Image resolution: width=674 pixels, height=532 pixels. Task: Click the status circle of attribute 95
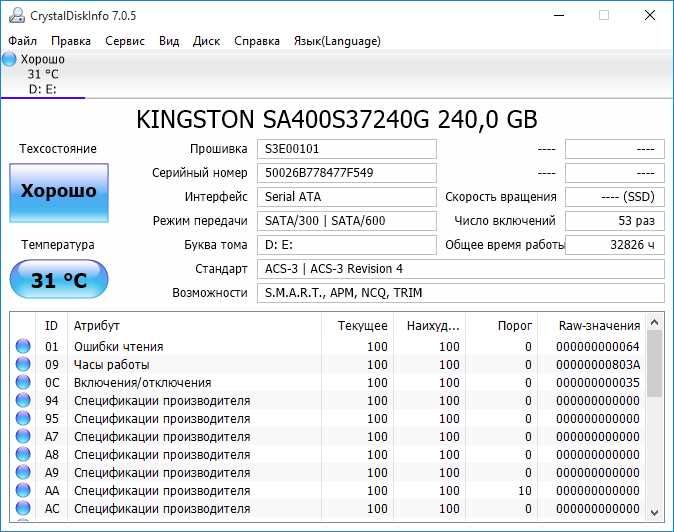(x=23, y=418)
